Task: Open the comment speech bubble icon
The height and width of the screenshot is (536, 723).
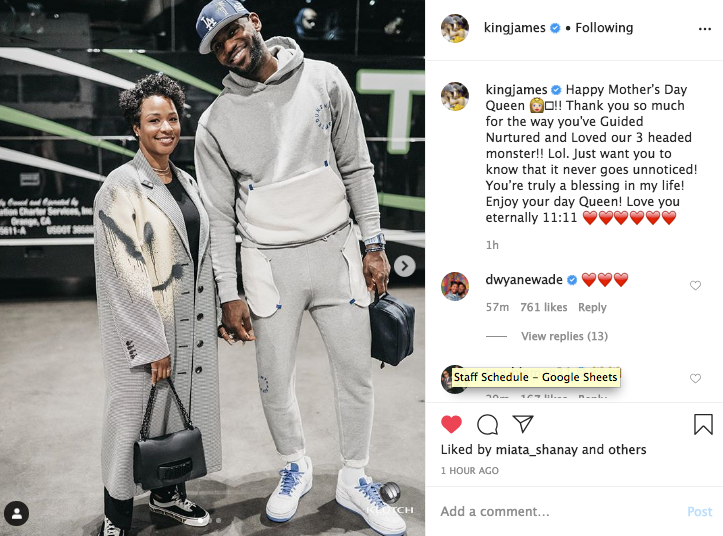Action: (x=487, y=424)
